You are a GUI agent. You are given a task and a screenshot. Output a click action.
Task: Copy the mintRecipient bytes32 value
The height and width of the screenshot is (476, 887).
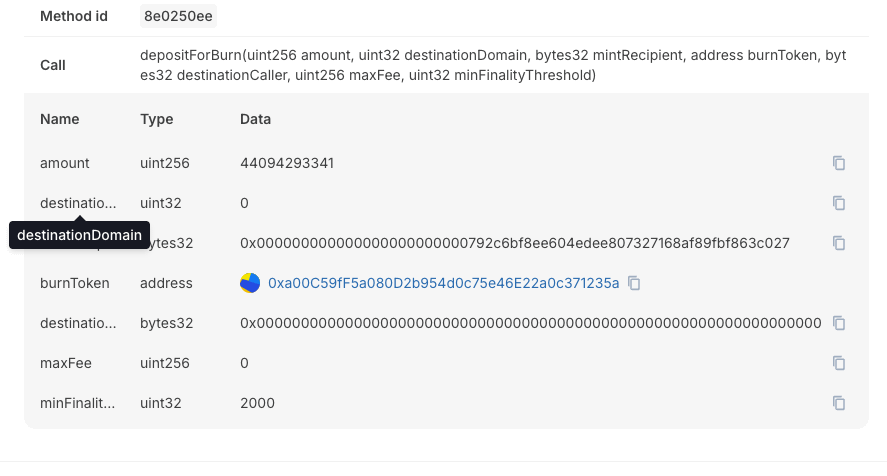[839, 243]
